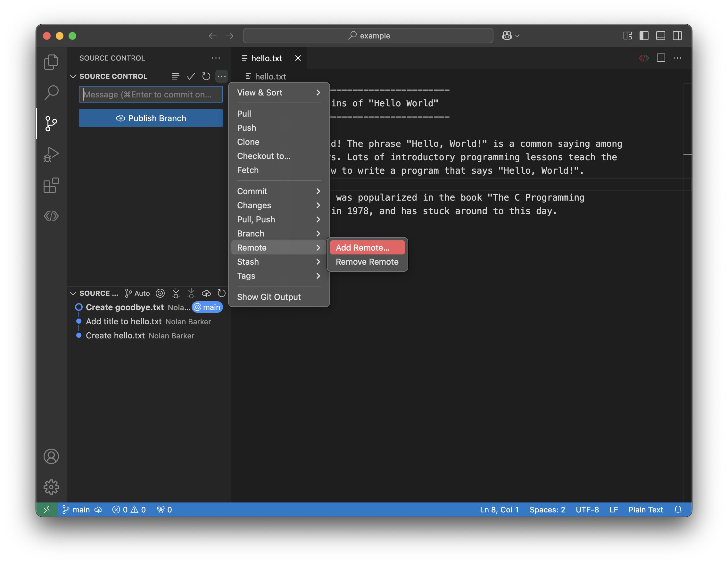Click the More Actions ellipsis beside Refresh
This screenshot has height=564, width=728.
(221, 76)
